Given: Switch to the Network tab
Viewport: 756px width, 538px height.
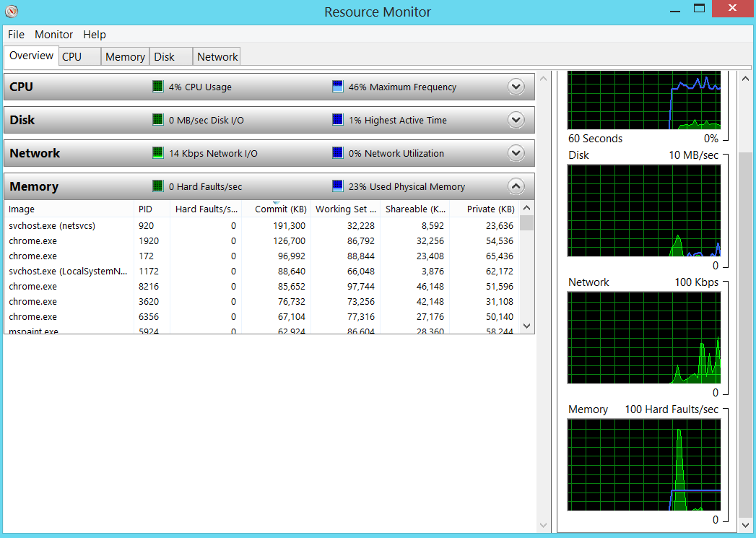Looking at the screenshot, I should coord(217,57).
